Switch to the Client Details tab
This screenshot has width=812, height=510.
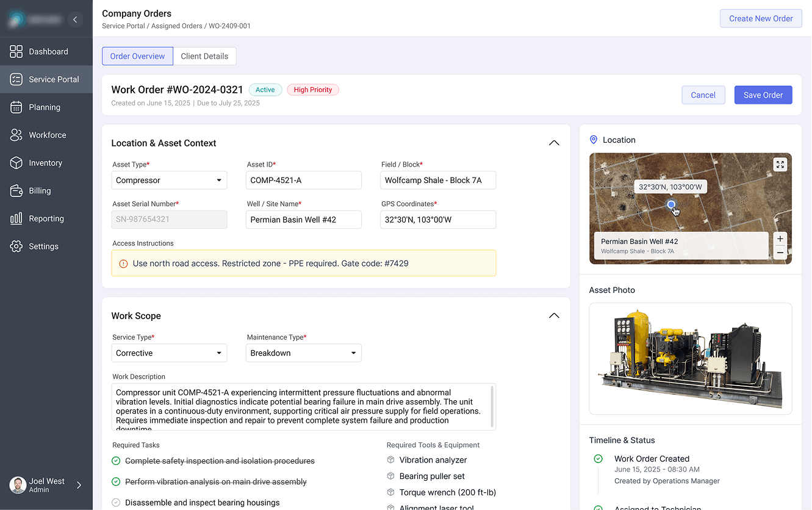pos(204,56)
